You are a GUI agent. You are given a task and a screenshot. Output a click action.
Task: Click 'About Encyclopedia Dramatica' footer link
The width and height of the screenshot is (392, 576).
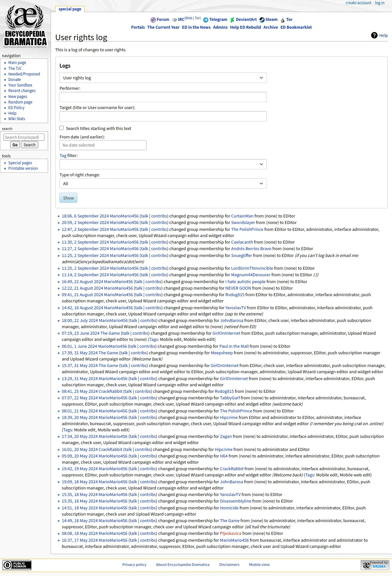pos(183,565)
